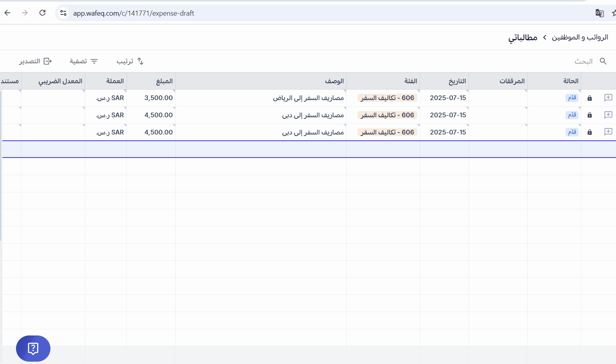Reload the page with the refresh icon

pos(42,13)
